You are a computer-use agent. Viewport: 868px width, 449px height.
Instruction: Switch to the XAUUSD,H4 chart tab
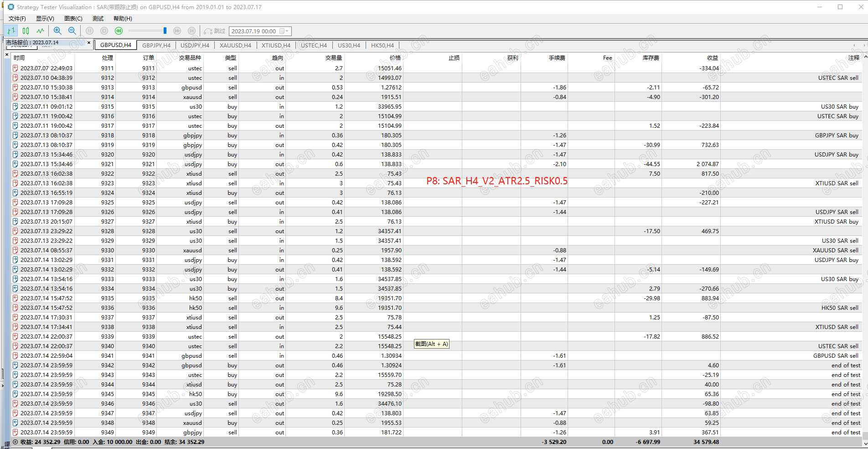(235, 45)
